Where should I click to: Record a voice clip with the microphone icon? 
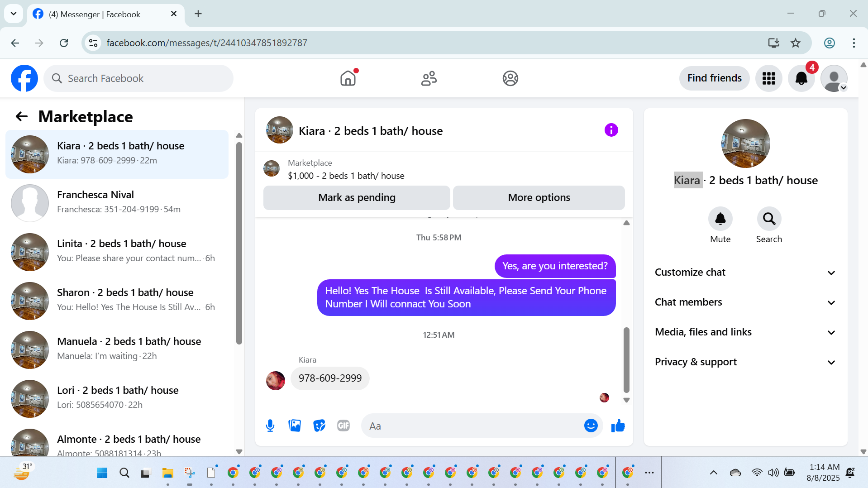coord(270,426)
